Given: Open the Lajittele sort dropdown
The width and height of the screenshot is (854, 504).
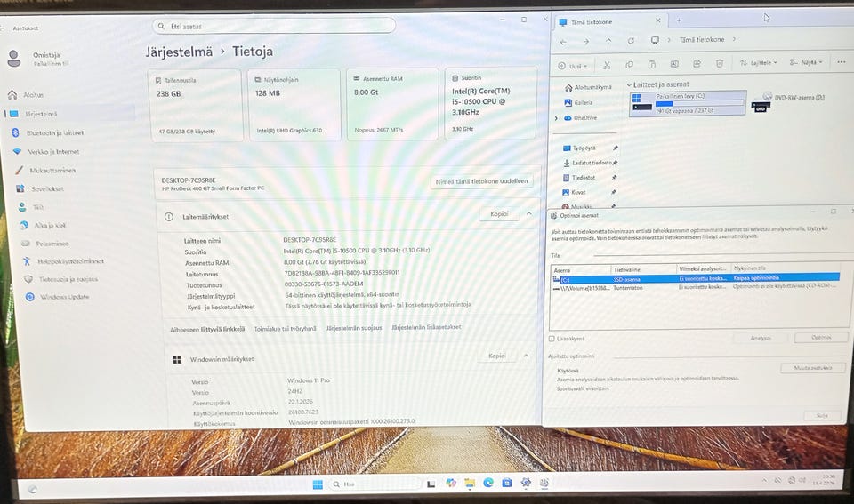Looking at the screenshot, I should (758, 63).
